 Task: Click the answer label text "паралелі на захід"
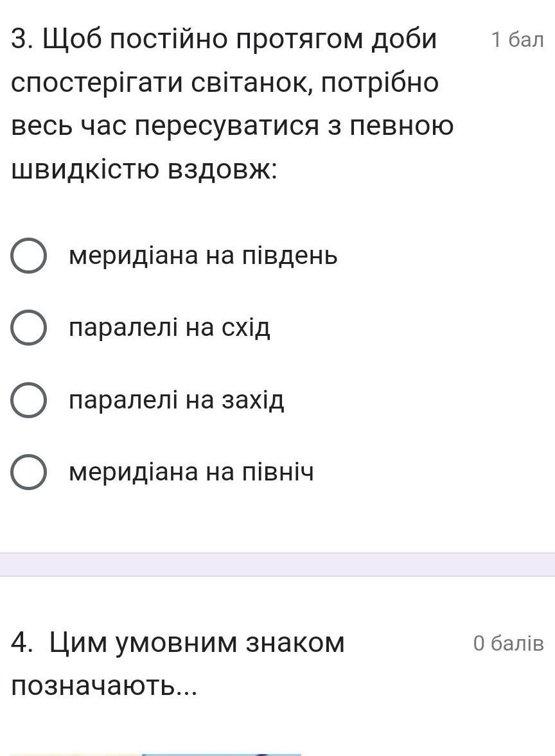point(177,400)
